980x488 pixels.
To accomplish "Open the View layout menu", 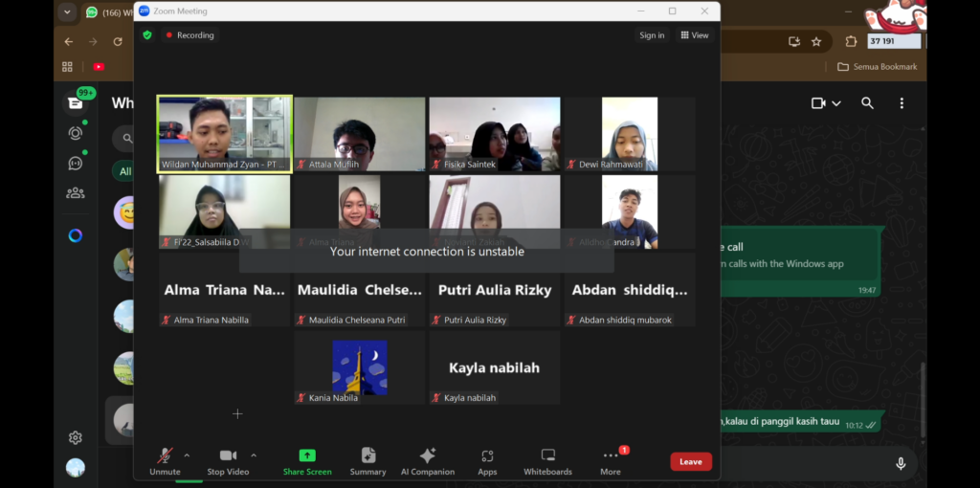I will click(695, 35).
